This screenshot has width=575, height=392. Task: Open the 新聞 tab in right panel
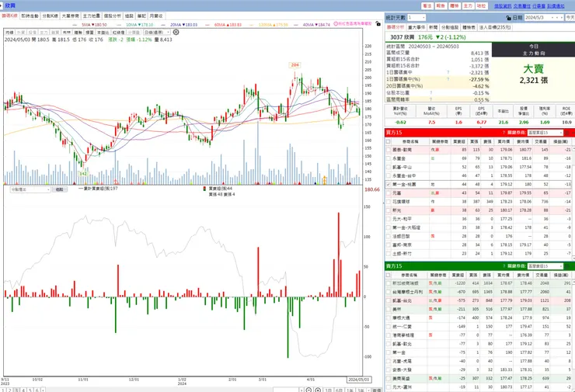click(x=433, y=27)
